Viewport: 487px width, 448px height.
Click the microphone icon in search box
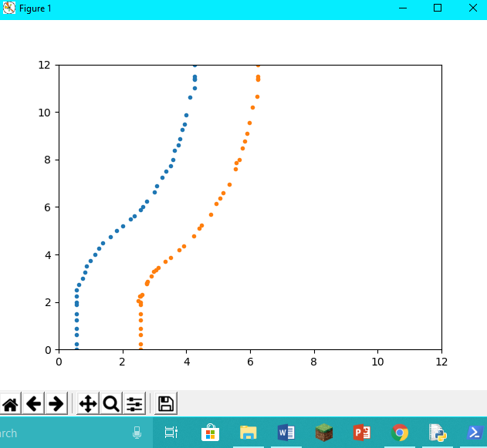pos(137,433)
